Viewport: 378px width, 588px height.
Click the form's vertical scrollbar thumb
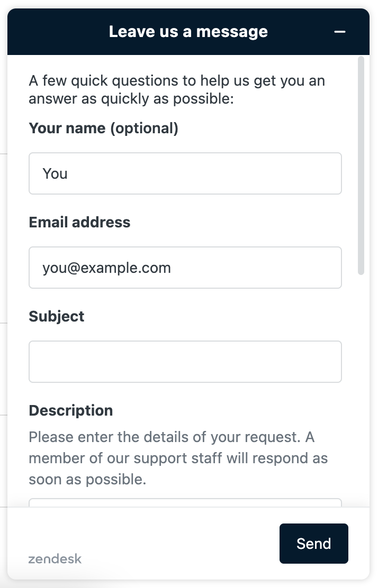pos(361,165)
